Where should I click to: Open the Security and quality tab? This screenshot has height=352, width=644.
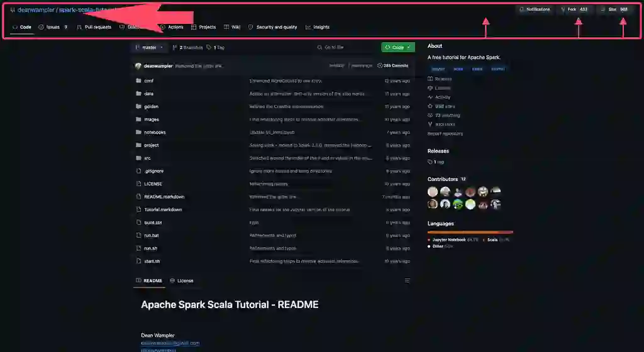[273, 27]
